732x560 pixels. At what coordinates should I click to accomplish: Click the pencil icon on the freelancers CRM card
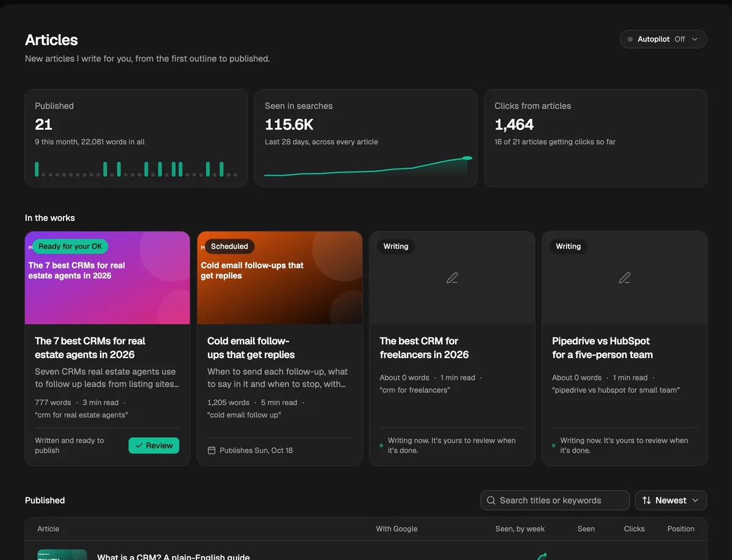tap(452, 278)
